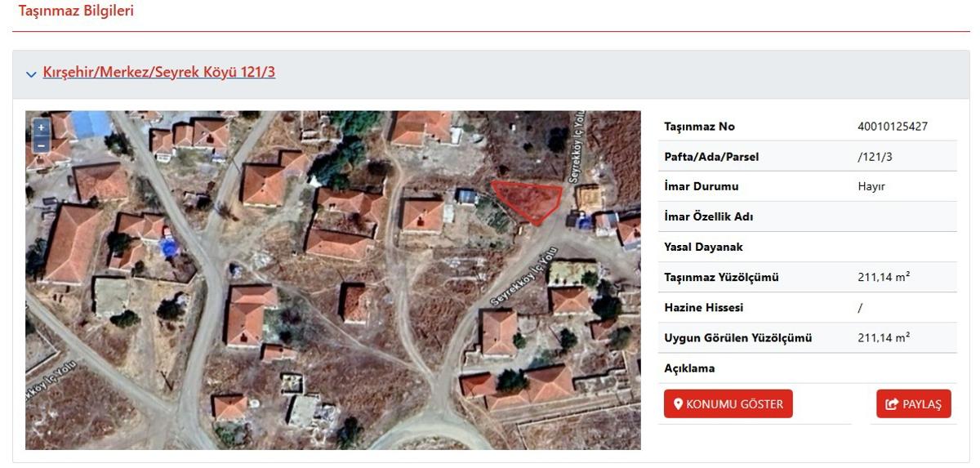Screen dimensions: 980x468
Task: Zoom in on the map with plus button
Action: [x=41, y=128]
